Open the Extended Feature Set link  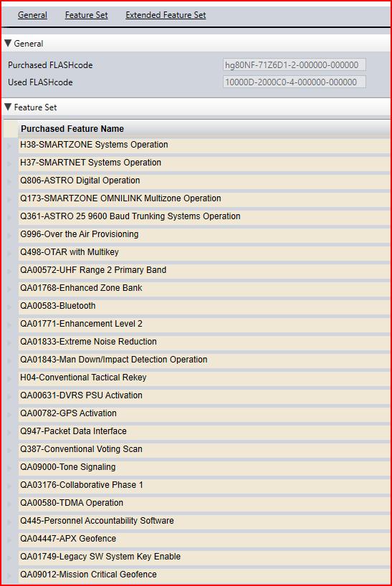coord(166,15)
